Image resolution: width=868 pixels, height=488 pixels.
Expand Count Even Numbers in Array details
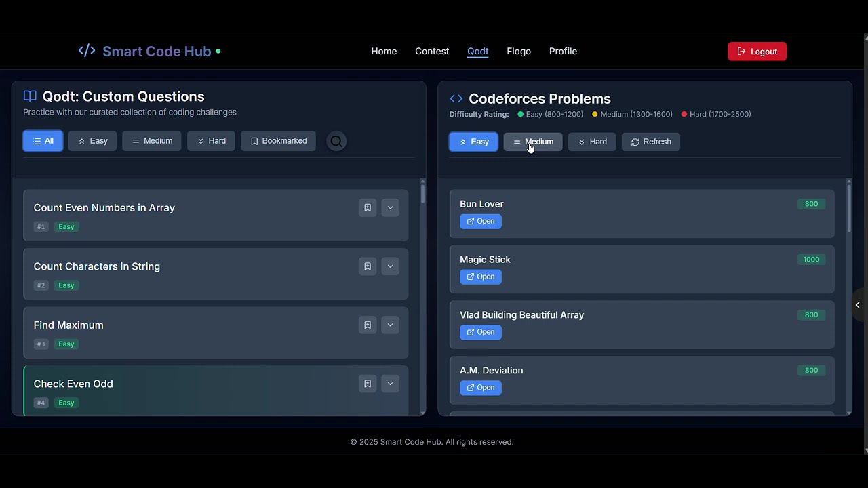click(x=390, y=207)
